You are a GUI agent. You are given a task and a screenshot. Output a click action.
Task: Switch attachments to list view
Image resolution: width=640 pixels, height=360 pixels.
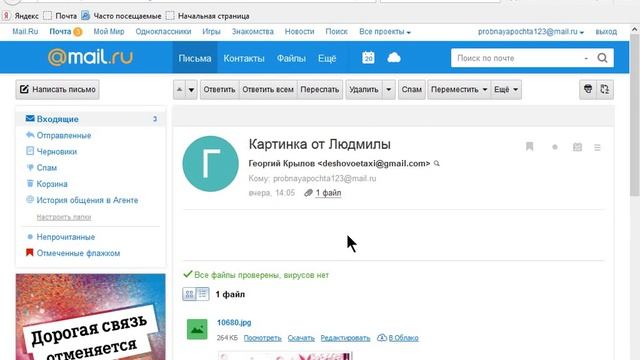[x=203, y=294]
